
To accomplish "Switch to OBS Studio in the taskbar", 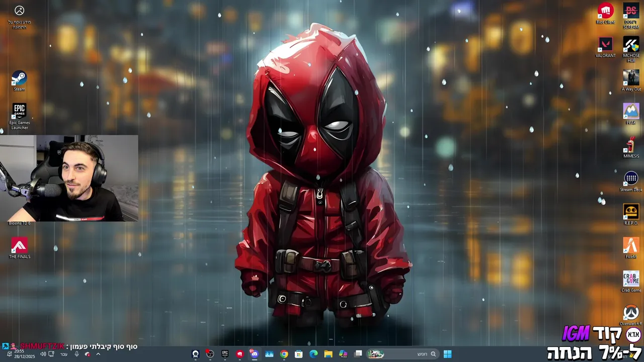I will [x=210, y=354].
